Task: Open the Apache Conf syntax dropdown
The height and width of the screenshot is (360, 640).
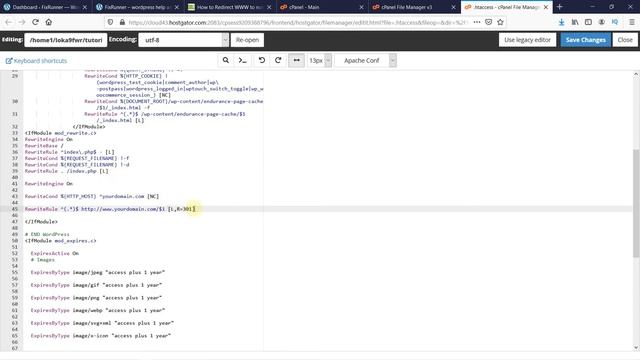Action: click(365, 60)
